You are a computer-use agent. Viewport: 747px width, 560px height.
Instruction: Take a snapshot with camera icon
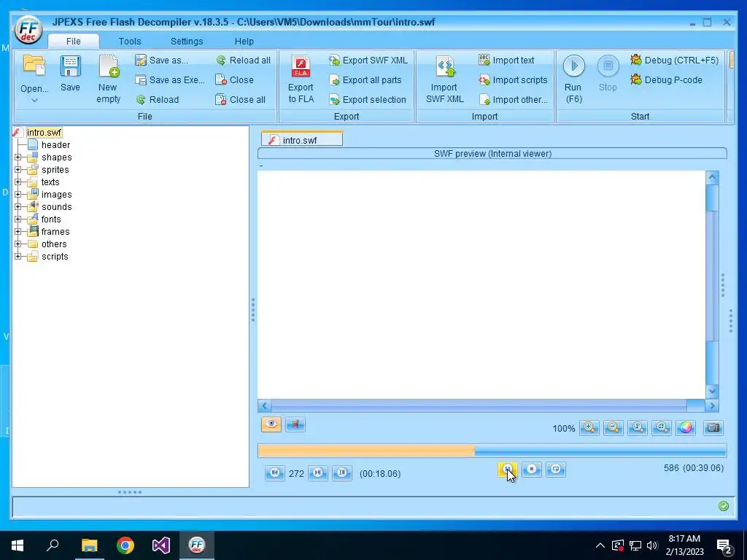tap(713, 427)
